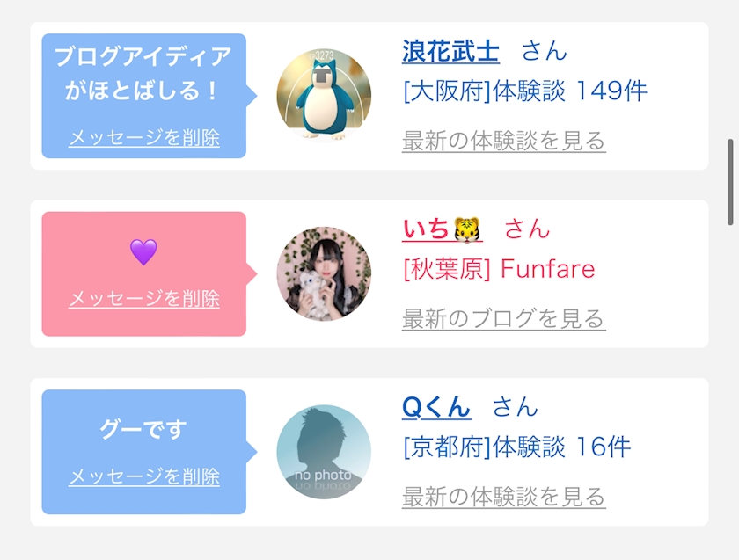This screenshot has width=739, height=560.
Task: Open Qくん profile name link
Action: (x=436, y=407)
